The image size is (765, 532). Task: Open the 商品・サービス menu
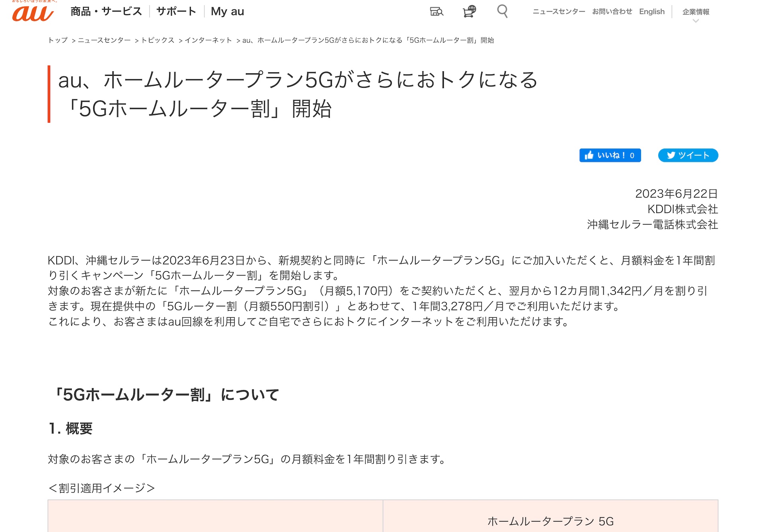pos(106,12)
